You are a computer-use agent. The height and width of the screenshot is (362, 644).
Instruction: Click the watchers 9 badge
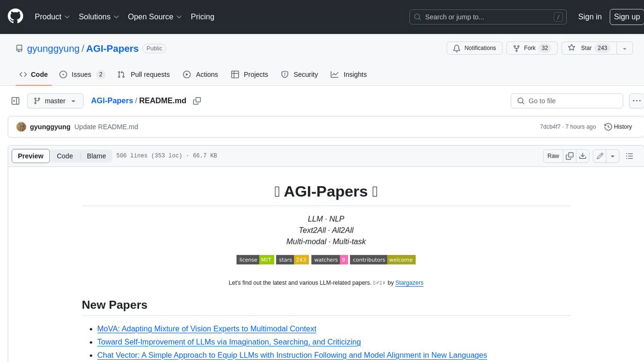pyautogui.click(x=330, y=260)
